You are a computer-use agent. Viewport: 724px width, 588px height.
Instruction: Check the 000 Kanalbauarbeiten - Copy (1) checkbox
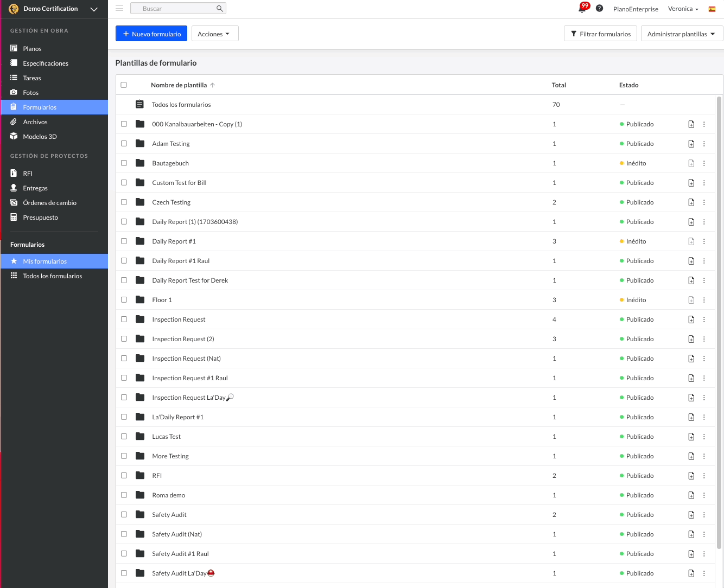click(124, 124)
